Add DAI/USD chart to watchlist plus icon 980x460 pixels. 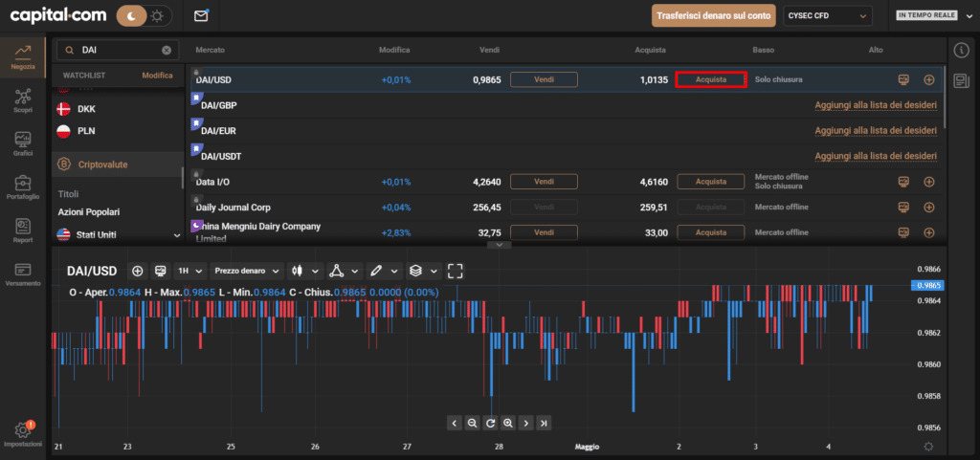pyautogui.click(x=138, y=271)
